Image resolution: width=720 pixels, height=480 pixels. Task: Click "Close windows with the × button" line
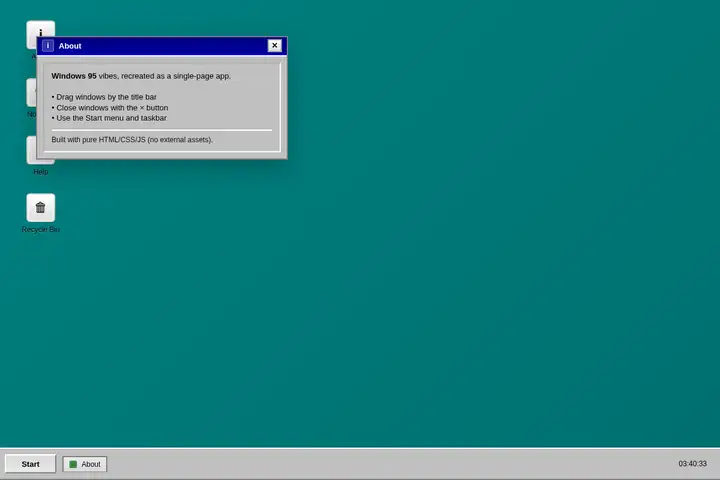pyautogui.click(x=110, y=107)
